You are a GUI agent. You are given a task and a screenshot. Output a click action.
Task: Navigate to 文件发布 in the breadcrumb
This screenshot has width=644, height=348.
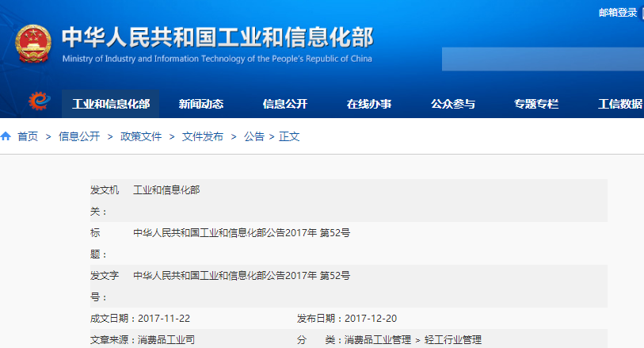(203, 136)
